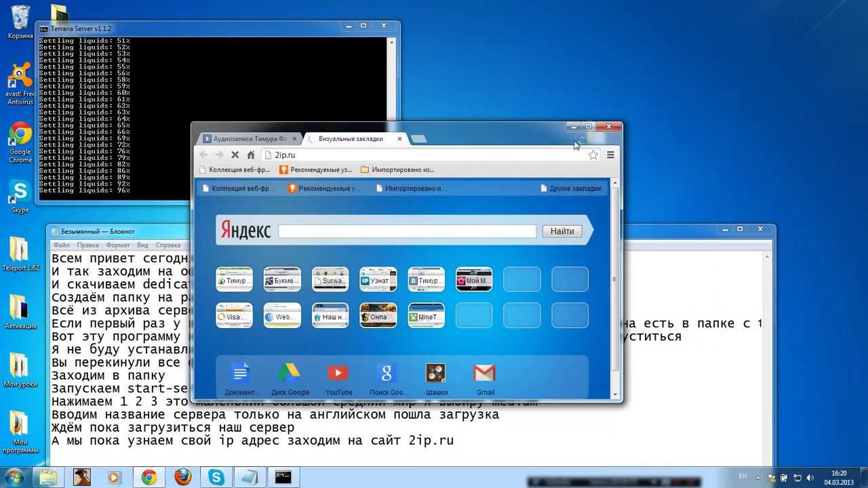868x488 pixels.
Task: Open the Мой М... visual bookmark tile
Action: 474,279
